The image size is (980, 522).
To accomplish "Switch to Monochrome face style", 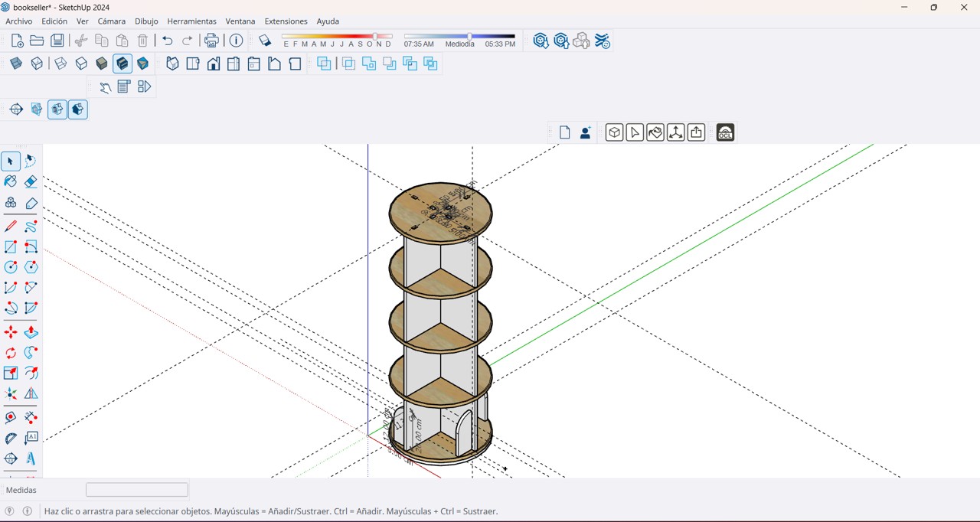I will coord(143,64).
